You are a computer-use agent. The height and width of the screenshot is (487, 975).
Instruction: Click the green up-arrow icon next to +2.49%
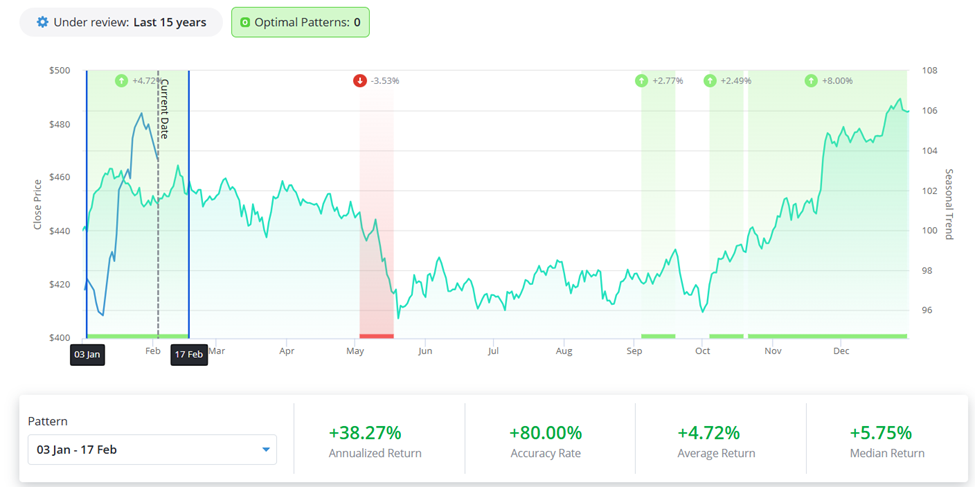710,81
